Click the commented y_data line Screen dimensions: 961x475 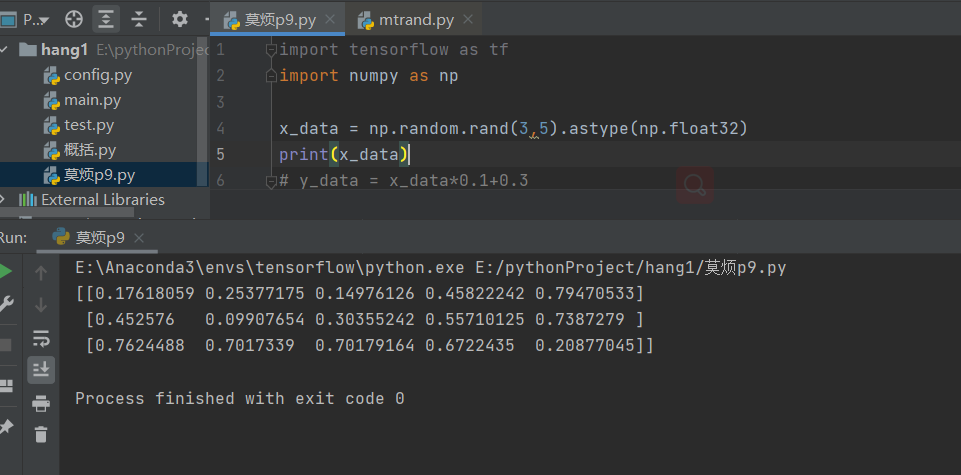(404, 181)
